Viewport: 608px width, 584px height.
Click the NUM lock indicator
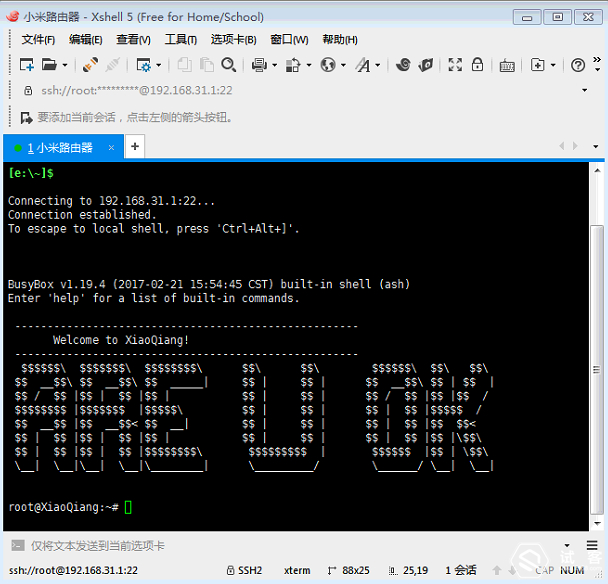tap(572, 570)
